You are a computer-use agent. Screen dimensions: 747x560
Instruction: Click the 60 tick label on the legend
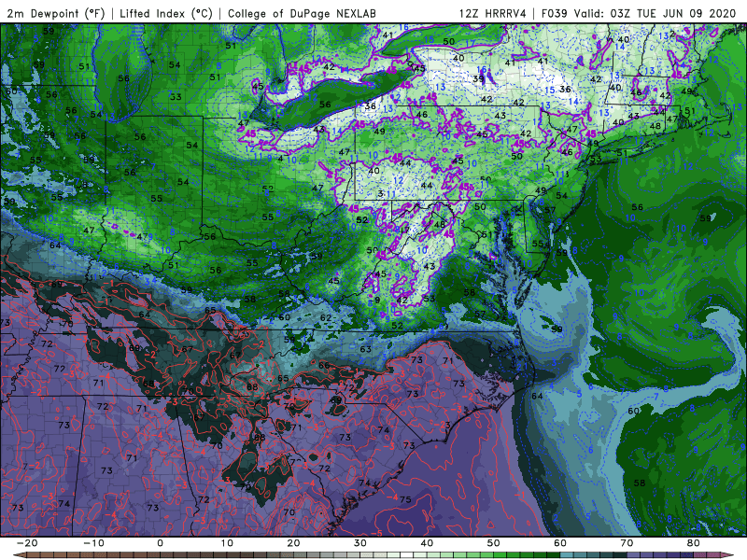point(560,543)
